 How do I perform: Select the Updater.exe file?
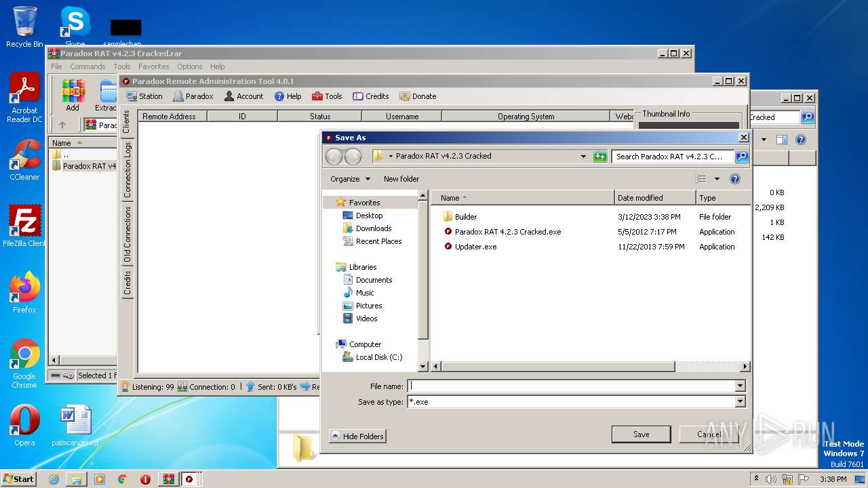470,247
